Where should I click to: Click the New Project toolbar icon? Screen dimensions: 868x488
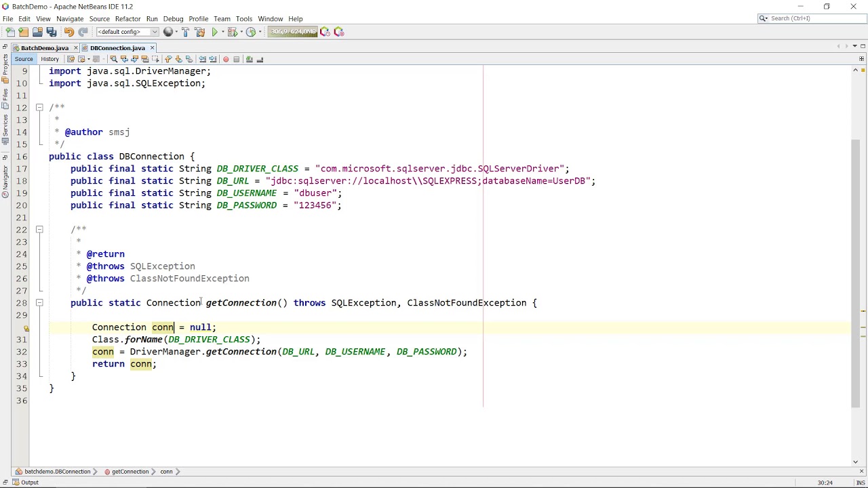point(24,32)
